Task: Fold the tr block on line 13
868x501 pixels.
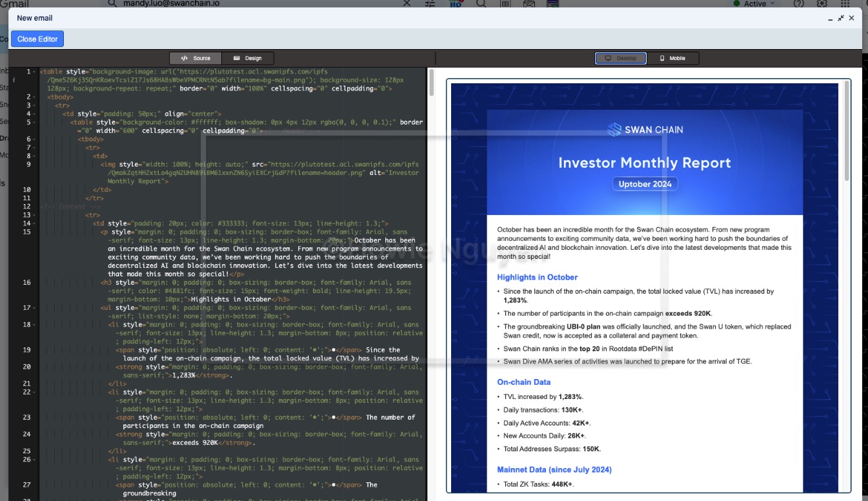Action: pos(35,215)
